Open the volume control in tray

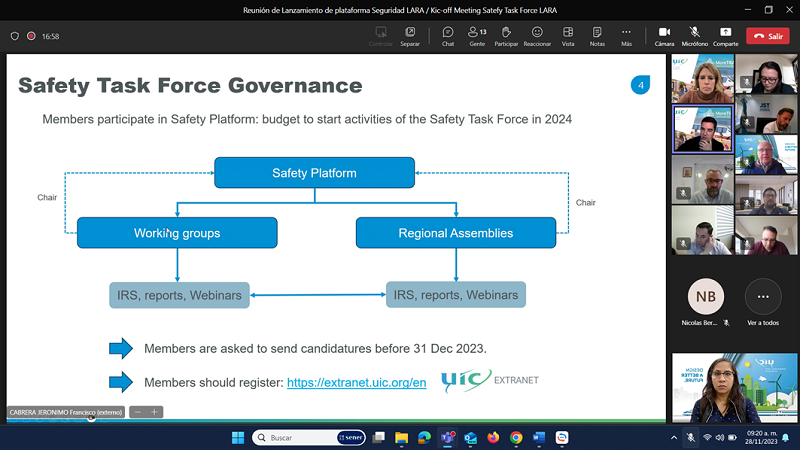(x=719, y=438)
